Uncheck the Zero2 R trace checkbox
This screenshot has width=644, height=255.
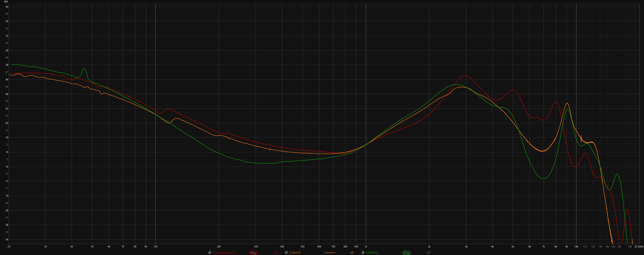tap(286, 252)
